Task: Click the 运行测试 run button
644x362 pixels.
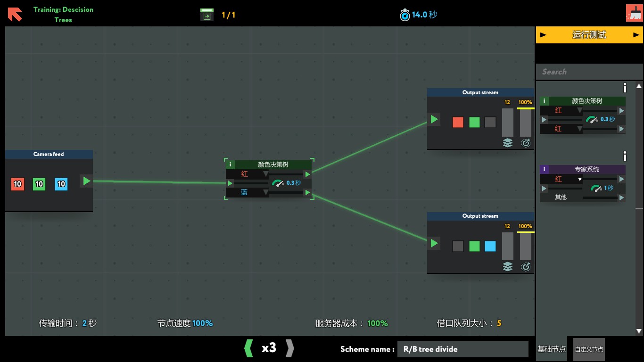Action: (x=589, y=35)
